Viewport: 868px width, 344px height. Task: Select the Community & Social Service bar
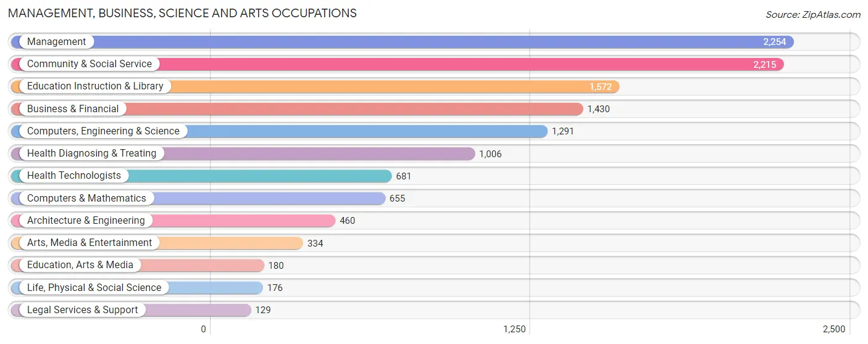(398, 64)
